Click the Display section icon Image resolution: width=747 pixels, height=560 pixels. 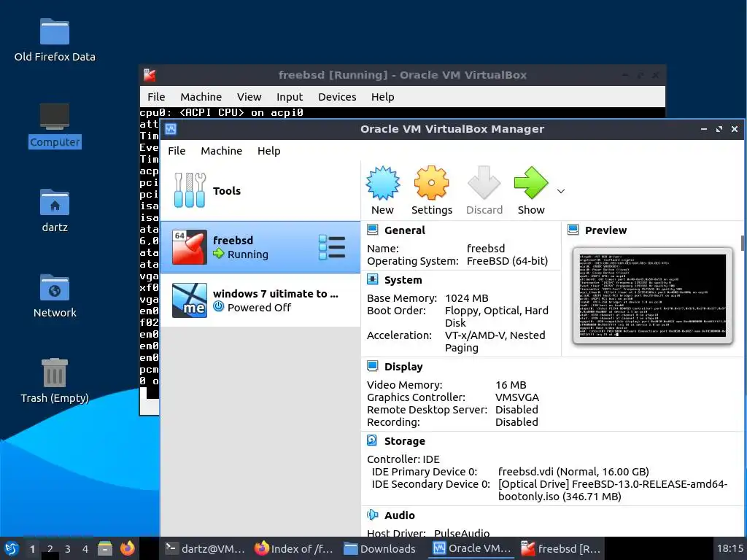pos(372,366)
